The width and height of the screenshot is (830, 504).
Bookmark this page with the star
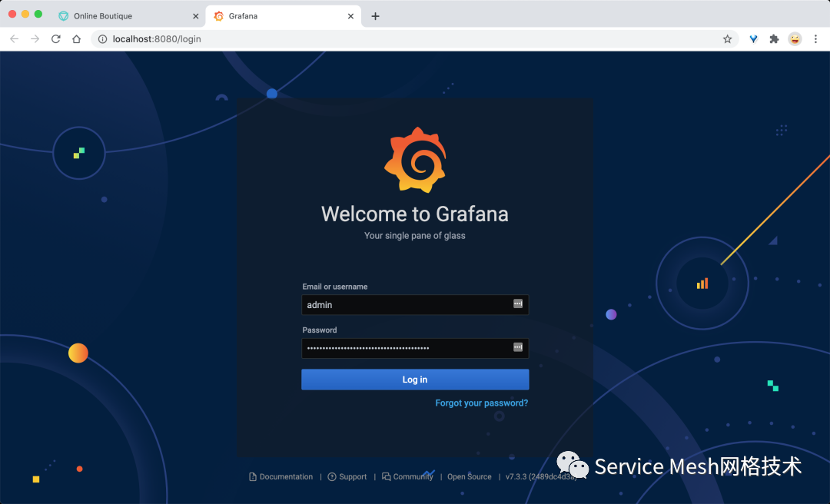[x=727, y=38]
